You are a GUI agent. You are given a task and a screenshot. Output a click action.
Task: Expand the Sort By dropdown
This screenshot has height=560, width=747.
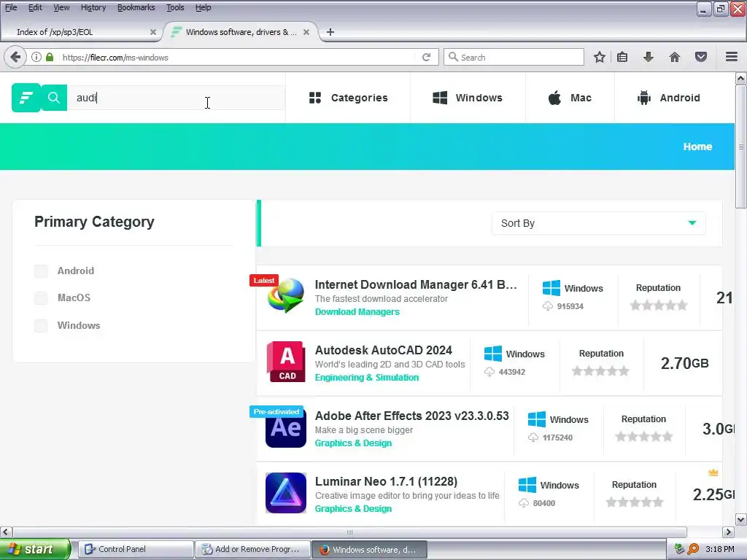[x=598, y=223]
